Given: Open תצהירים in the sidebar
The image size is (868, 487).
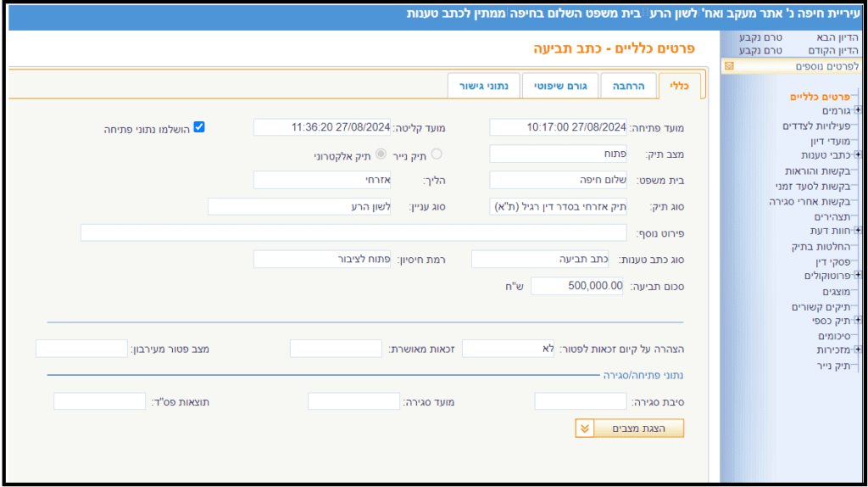Looking at the screenshot, I should [832, 216].
